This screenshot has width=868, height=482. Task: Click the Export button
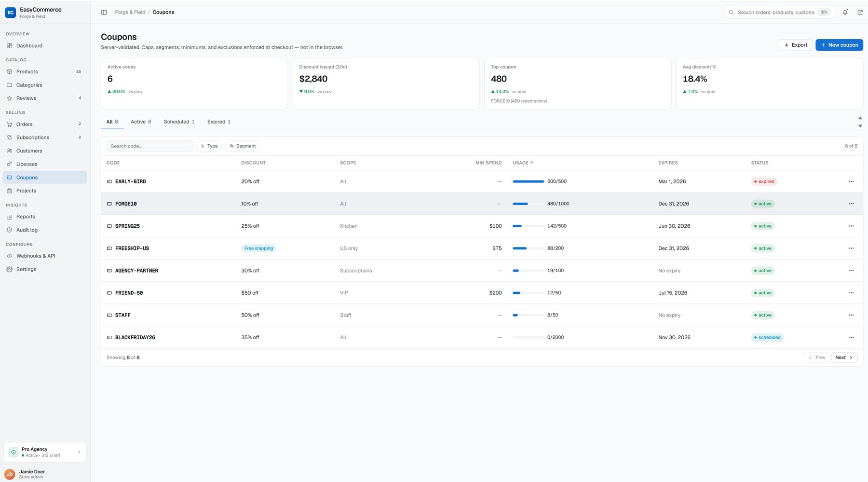pos(796,45)
